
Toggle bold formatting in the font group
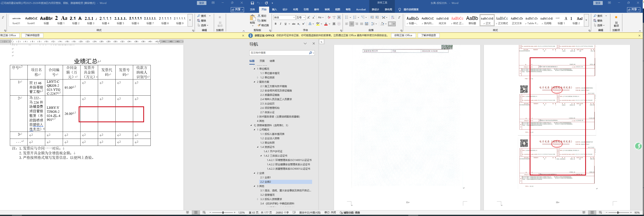[x=276, y=24]
